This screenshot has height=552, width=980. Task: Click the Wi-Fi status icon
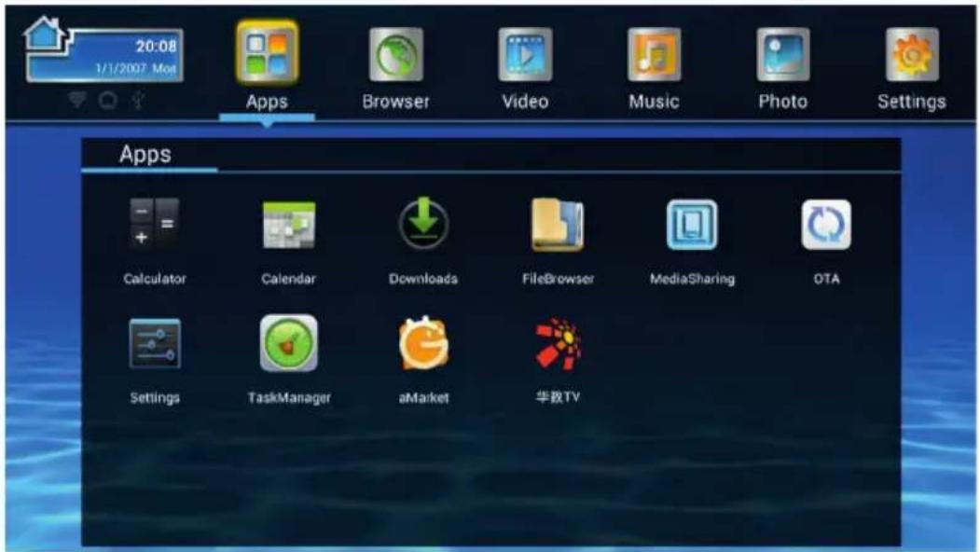[x=76, y=99]
